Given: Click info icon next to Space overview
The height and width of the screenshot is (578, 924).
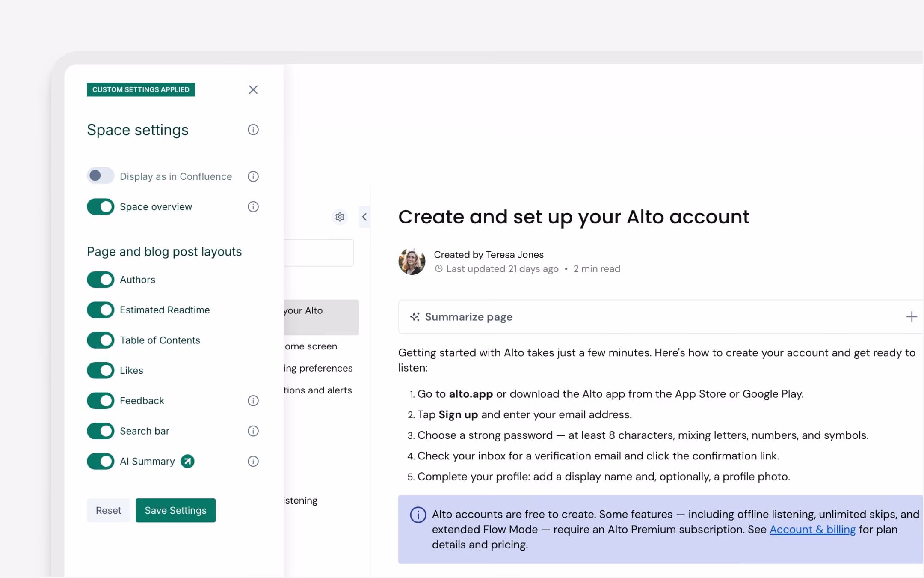Looking at the screenshot, I should coord(253,207).
